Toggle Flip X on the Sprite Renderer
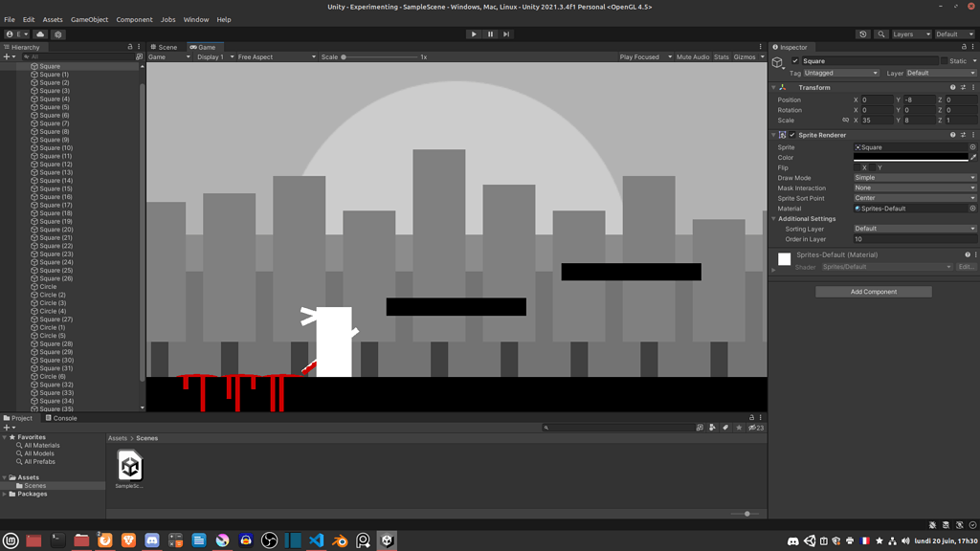The image size is (980, 551). point(857,167)
